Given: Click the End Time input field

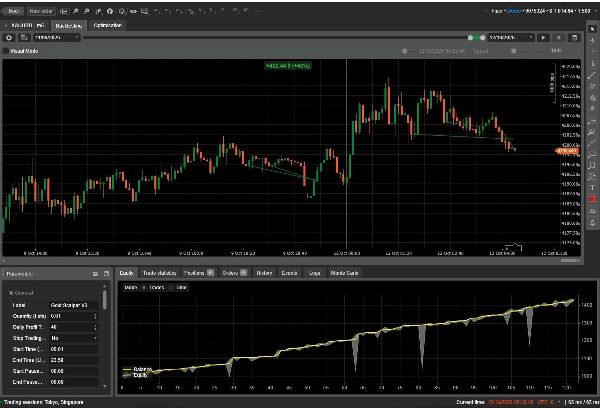Looking at the screenshot, I should pyautogui.click(x=74, y=360).
